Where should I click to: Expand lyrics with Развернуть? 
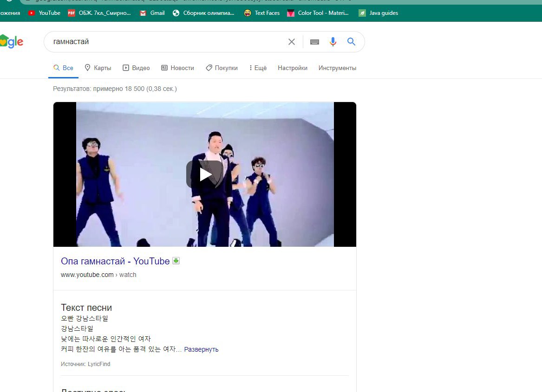pyautogui.click(x=201, y=349)
